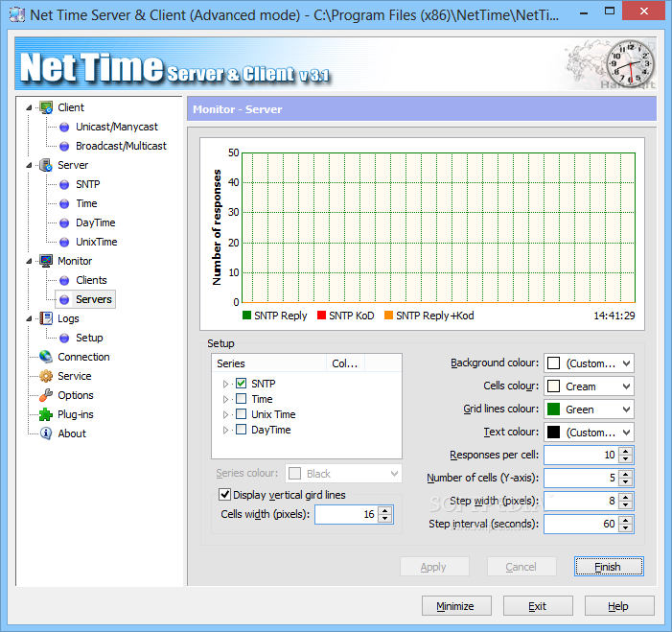Click the Exit button
The height and width of the screenshot is (632, 672).
click(x=538, y=606)
